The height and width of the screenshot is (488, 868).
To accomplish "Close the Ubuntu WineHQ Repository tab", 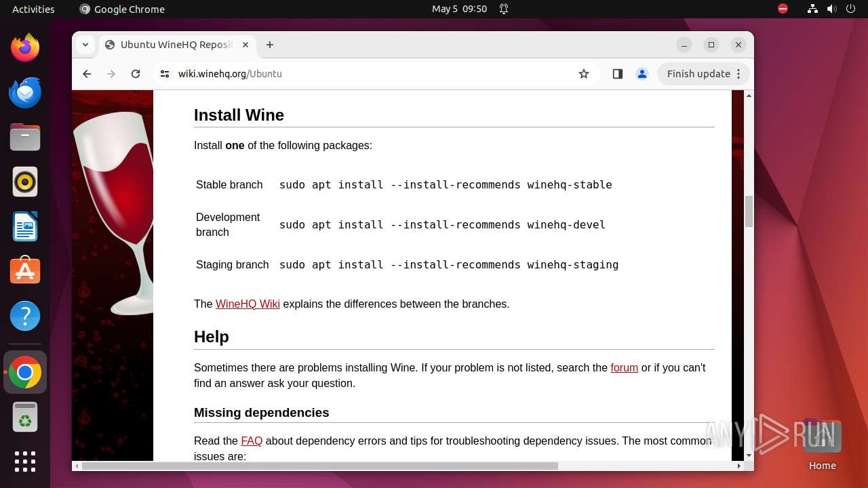I will pyautogui.click(x=245, y=45).
